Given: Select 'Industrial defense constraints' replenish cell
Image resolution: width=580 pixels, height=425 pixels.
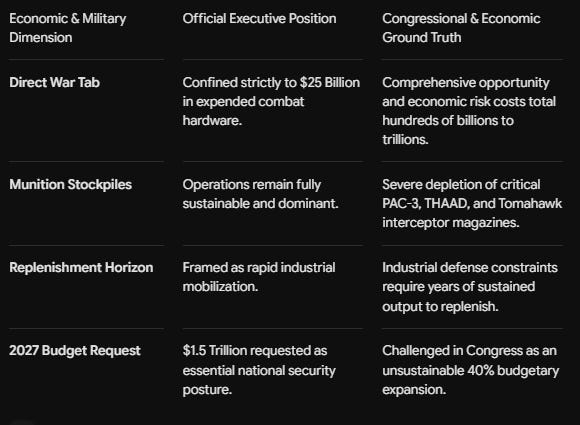Looking at the screenshot, I should point(470,287).
